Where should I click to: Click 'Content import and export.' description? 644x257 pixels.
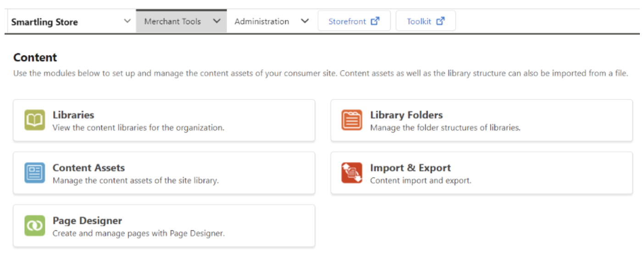[421, 180]
